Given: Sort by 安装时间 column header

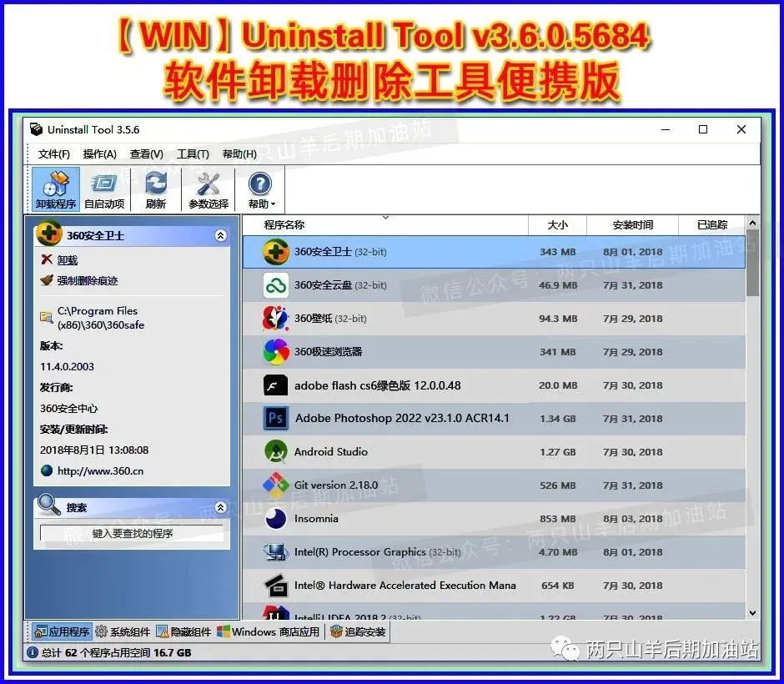Looking at the screenshot, I should (x=632, y=225).
